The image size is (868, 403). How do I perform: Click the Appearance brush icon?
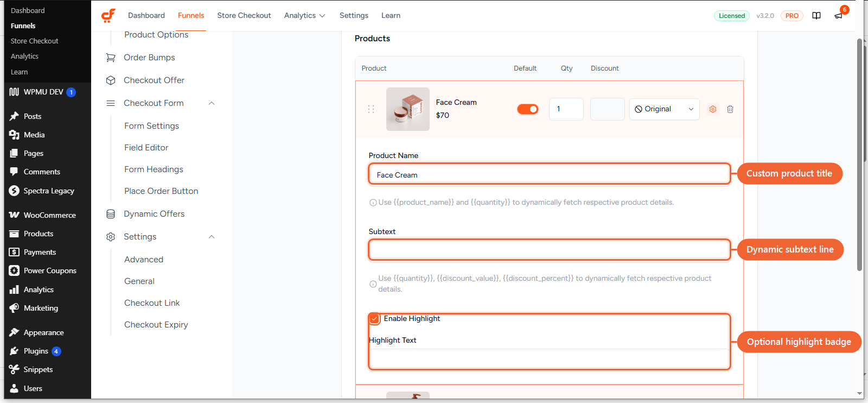tap(14, 332)
